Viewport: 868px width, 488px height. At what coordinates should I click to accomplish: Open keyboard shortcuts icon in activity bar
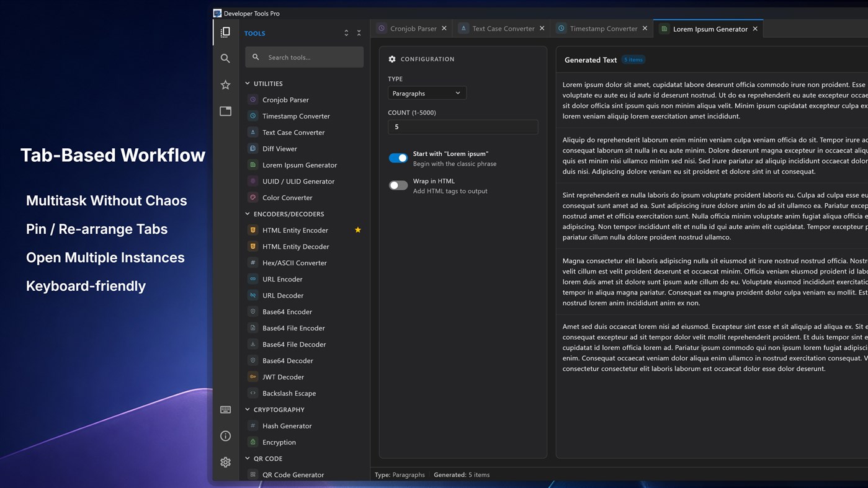point(225,410)
